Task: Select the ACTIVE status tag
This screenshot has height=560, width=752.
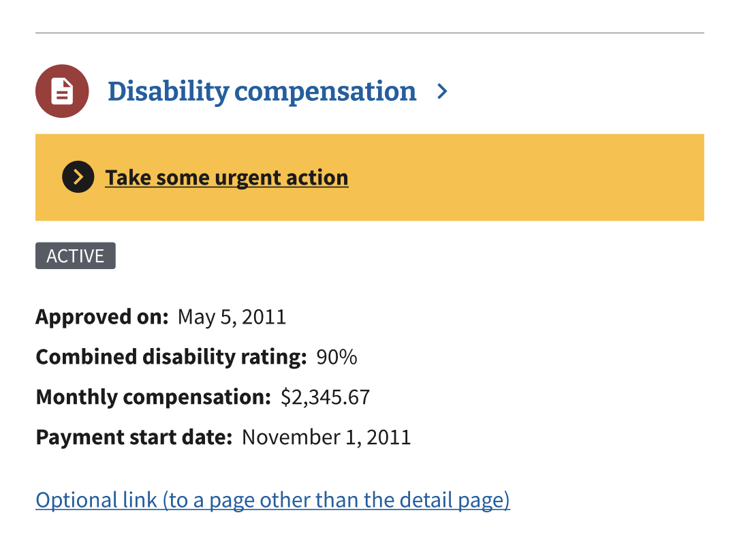Action: point(76,255)
